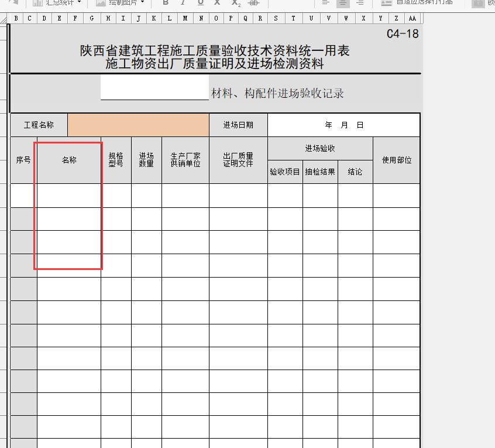Align text right using toolbar icon
Image resolution: width=495 pixels, height=448 pixels.
pyautogui.click(x=360, y=3)
